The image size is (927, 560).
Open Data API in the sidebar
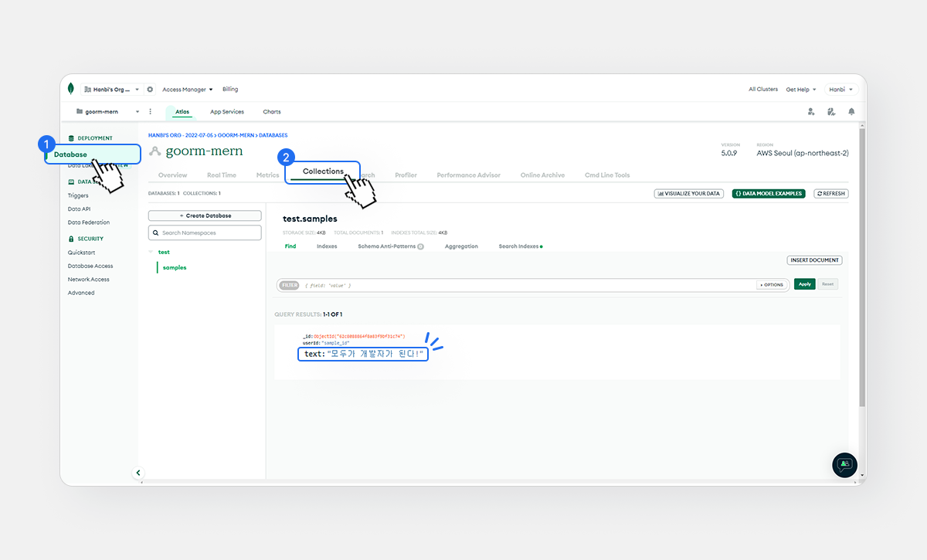coord(80,209)
